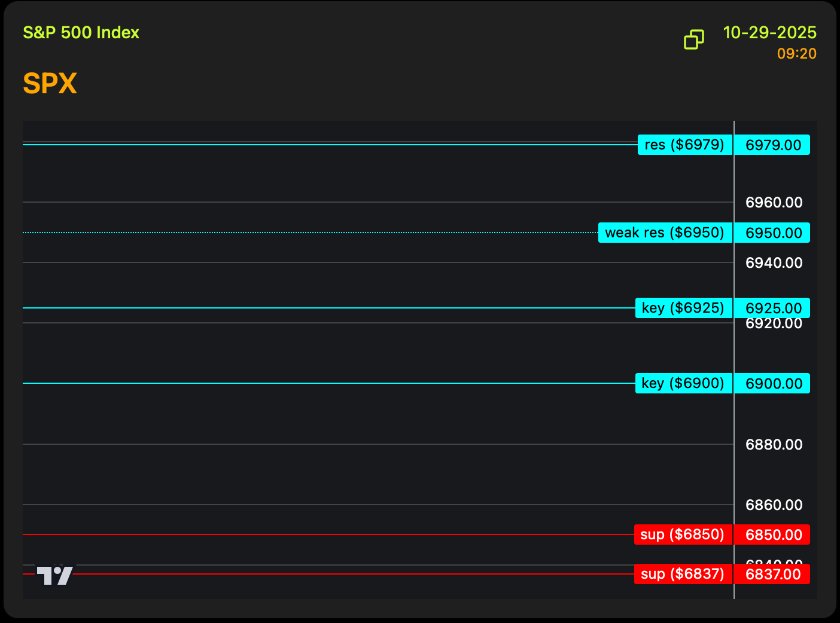This screenshot has width=840, height=623.
Task: Click the 6880.00 price axis label
Action: [774, 444]
